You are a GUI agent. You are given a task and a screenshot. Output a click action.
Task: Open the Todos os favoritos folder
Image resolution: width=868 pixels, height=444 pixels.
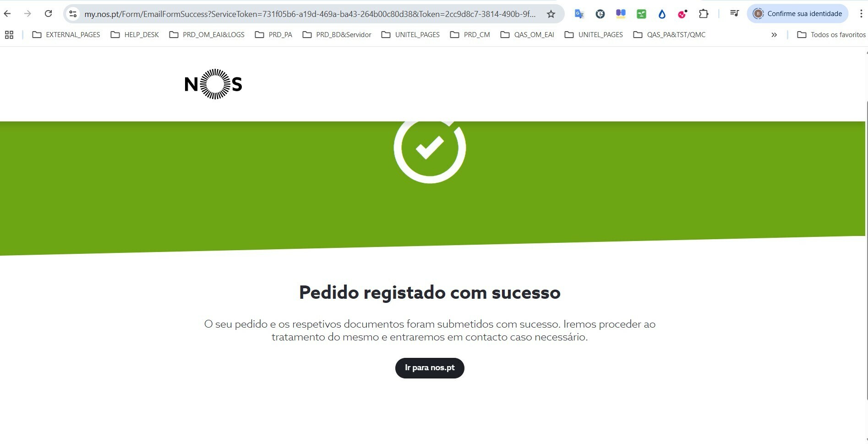[831, 35]
